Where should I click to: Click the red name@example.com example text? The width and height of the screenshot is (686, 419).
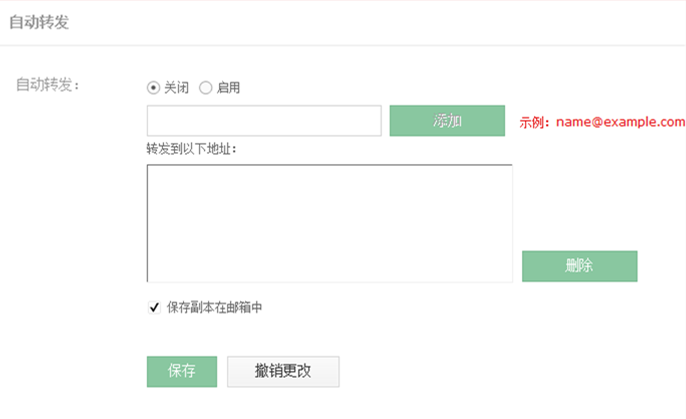click(621, 121)
